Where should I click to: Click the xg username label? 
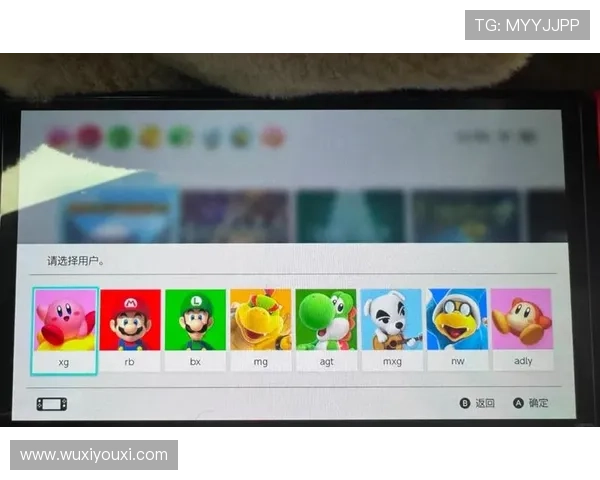pyautogui.click(x=65, y=361)
